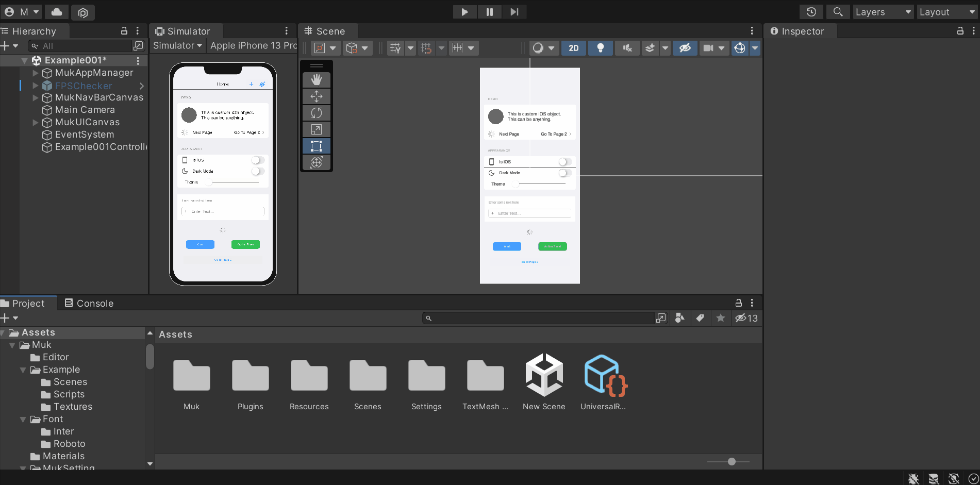Toggle scene lighting bulb button
The image size is (980, 485).
click(x=600, y=48)
